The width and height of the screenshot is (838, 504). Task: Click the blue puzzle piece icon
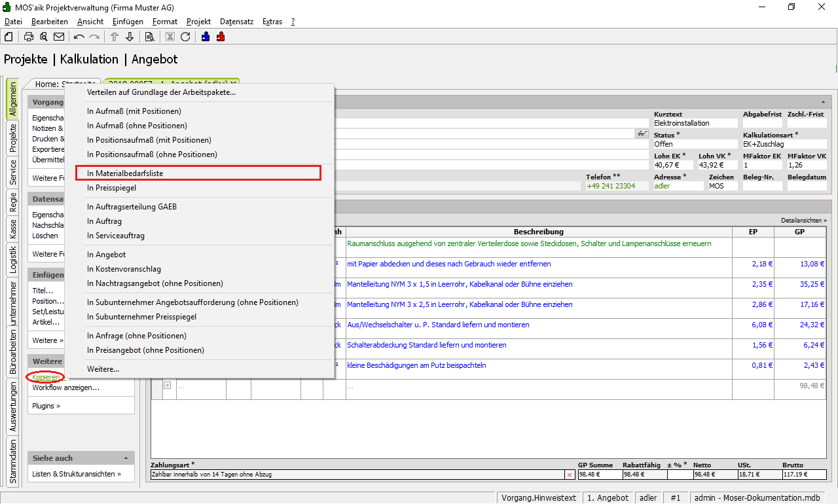coord(206,37)
